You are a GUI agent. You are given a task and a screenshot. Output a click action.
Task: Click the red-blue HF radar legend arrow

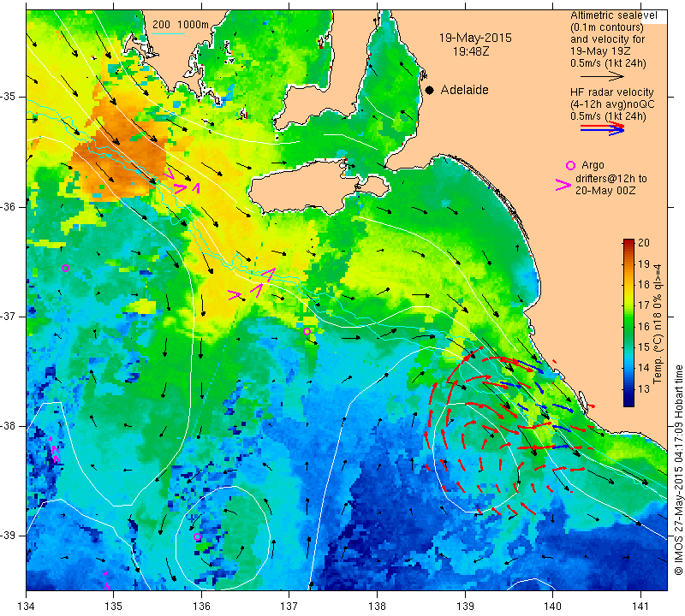(x=602, y=128)
